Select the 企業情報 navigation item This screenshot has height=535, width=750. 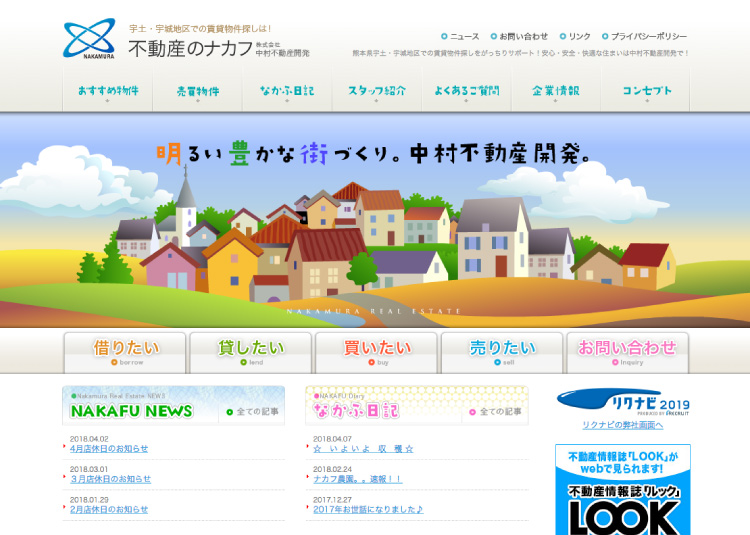point(555,91)
